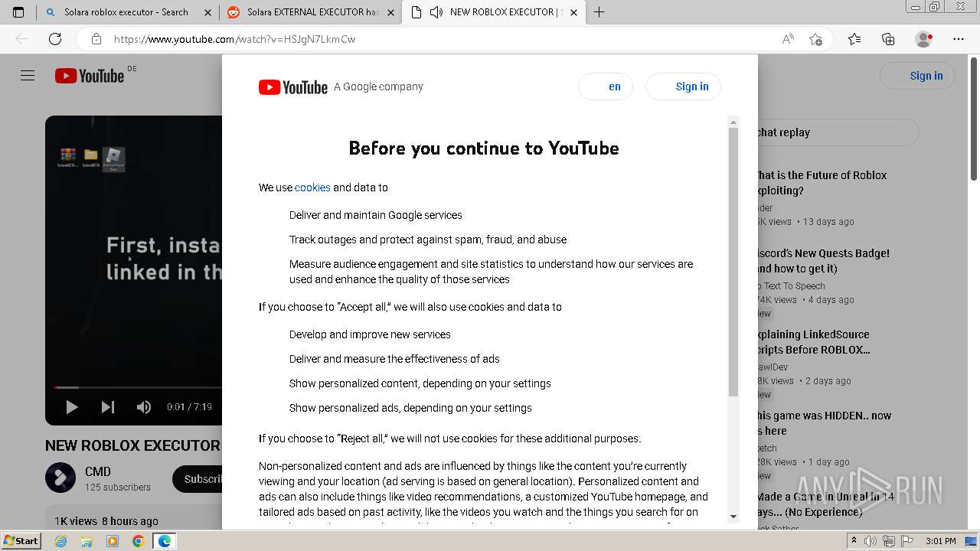Screen dimensions: 980x551
Task: Change language with the en button
Action: [606, 86]
